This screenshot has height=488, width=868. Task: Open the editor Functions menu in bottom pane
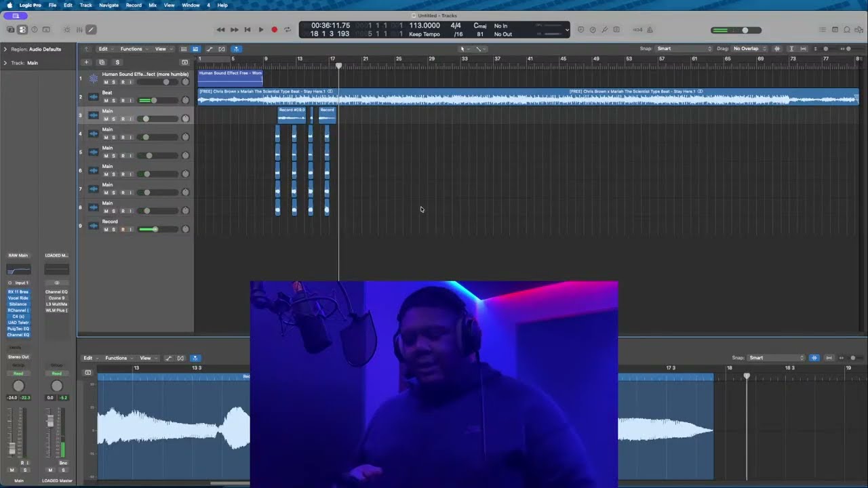point(117,358)
